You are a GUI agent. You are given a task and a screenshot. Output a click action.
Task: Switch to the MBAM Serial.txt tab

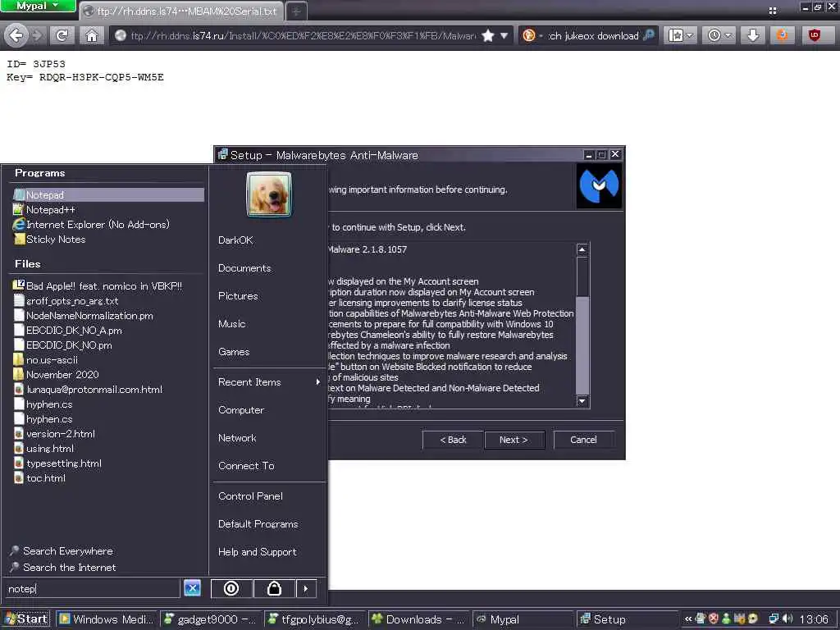coord(180,11)
